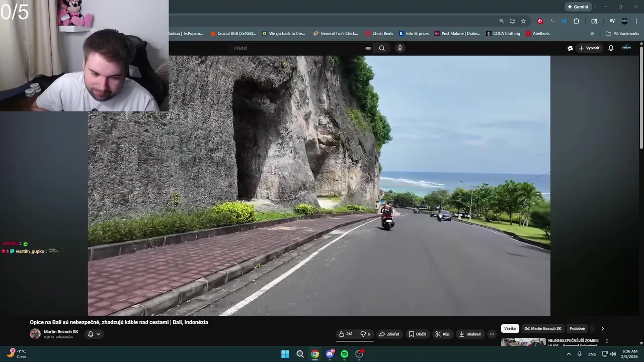Open the Chuki Beats bookmark
The width and height of the screenshot is (644, 362).
(379, 34)
